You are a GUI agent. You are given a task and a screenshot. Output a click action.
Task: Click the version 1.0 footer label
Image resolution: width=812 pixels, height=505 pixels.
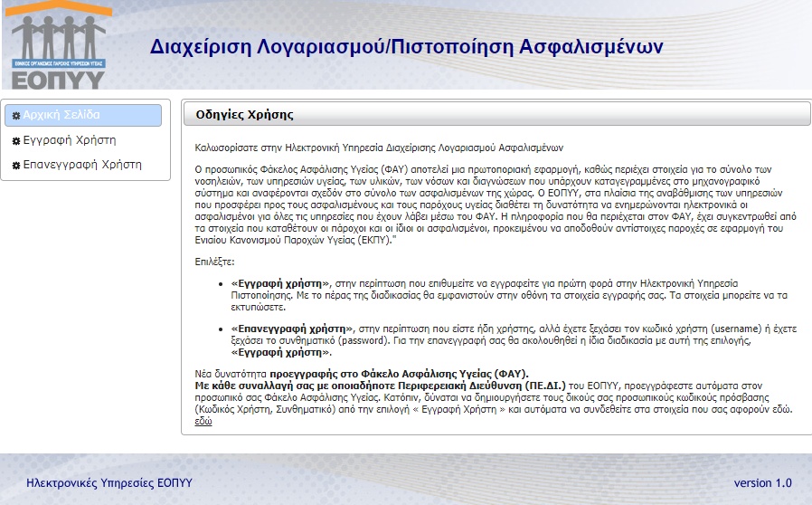763,482
